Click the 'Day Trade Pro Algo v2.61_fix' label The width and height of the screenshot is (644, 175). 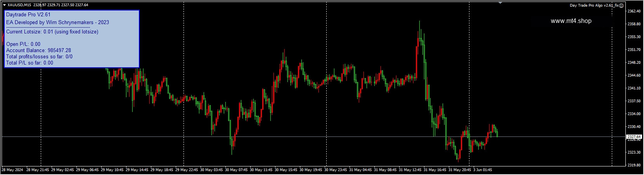[x=594, y=5]
